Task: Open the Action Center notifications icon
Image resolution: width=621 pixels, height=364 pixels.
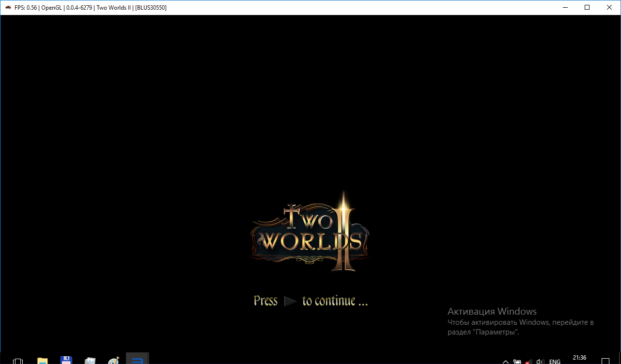Action: (x=605, y=361)
